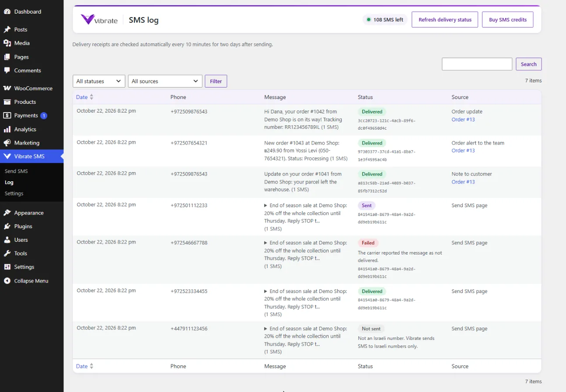Click the Failed status badge

[x=368, y=243]
